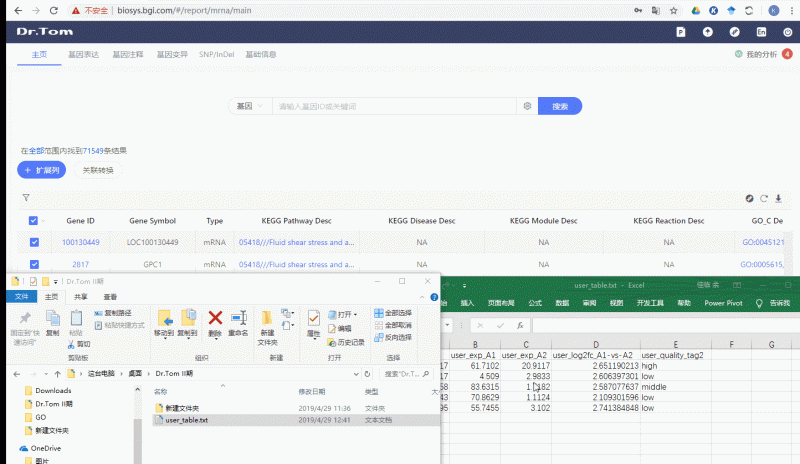Open the 基因 search type dropdown
Viewport: 800px width, 464px height.
coord(250,106)
